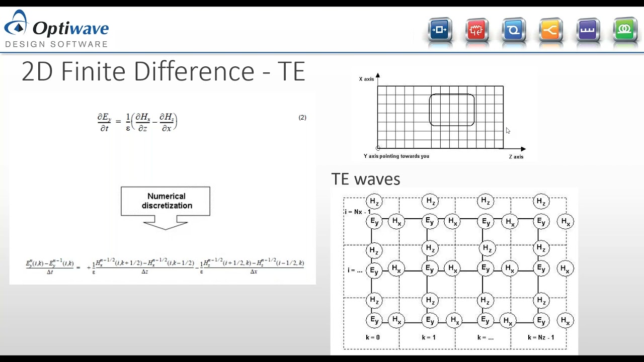This screenshot has width=644, height=362.
Task: Click the red circuit-schematic product icon
Action: coord(476,30)
